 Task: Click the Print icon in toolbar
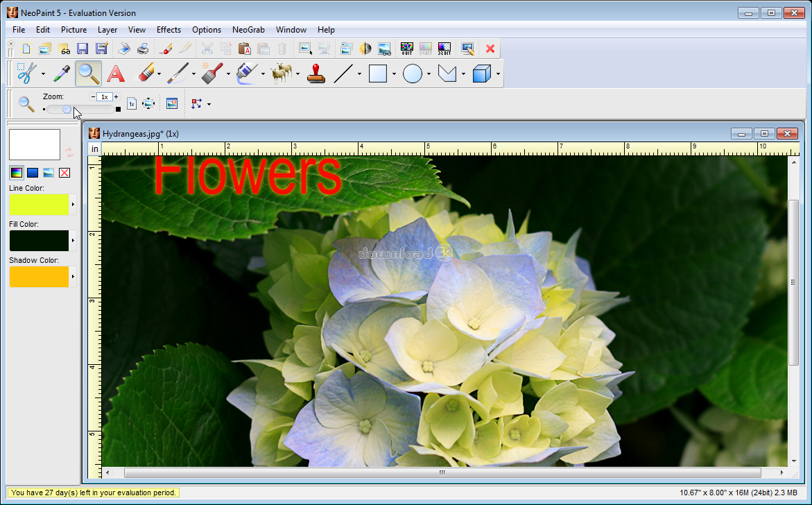coord(142,49)
